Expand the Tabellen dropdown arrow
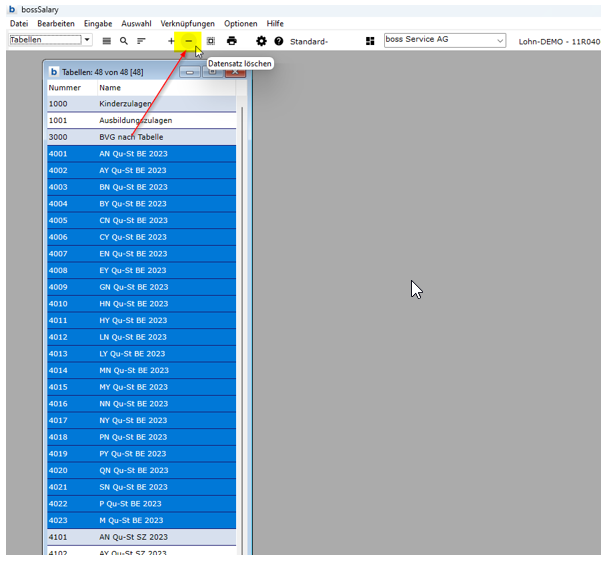 [87, 40]
